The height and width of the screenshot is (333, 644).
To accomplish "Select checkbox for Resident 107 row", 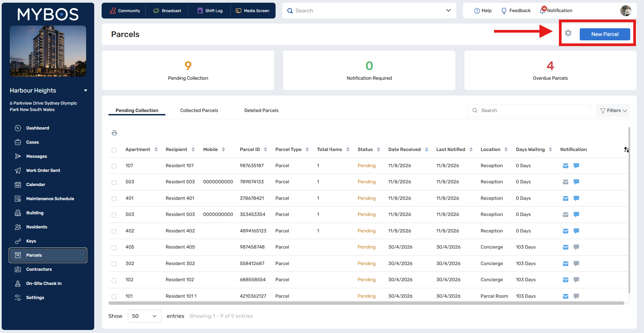I will (114, 166).
